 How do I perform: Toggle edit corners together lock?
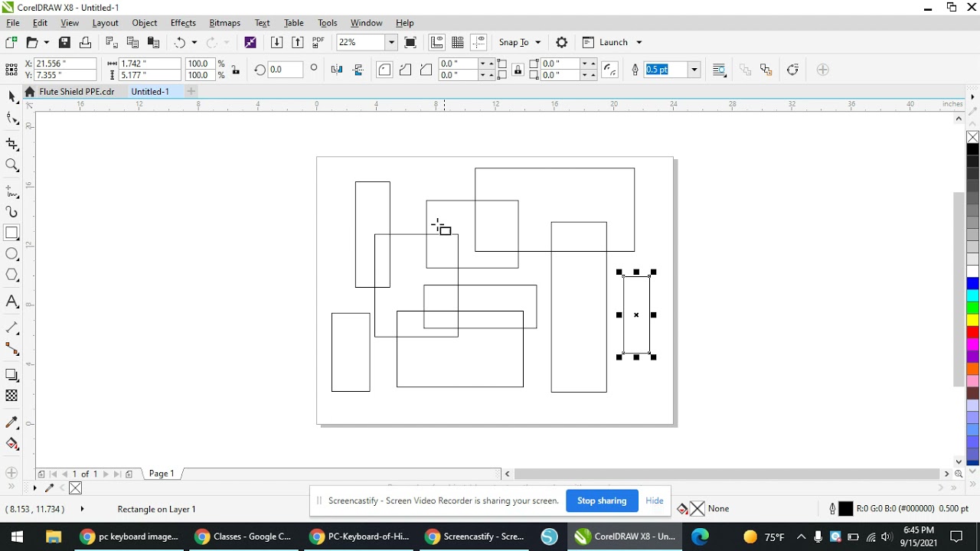518,70
